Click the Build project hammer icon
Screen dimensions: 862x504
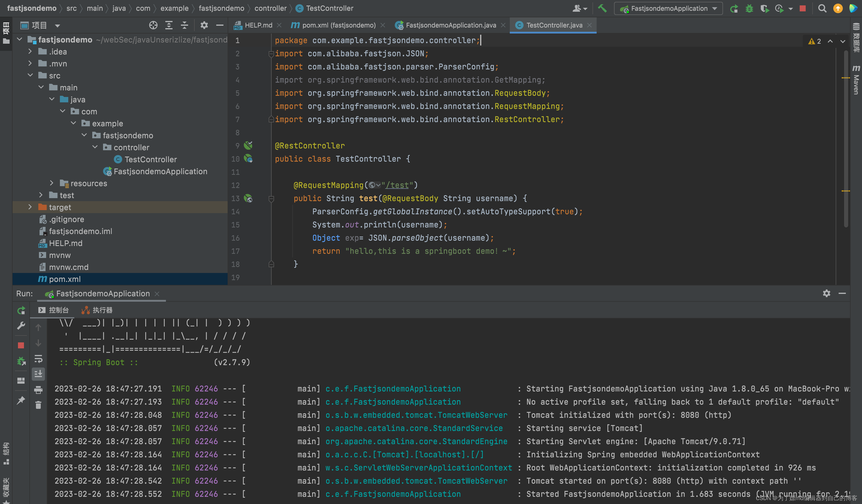click(602, 8)
